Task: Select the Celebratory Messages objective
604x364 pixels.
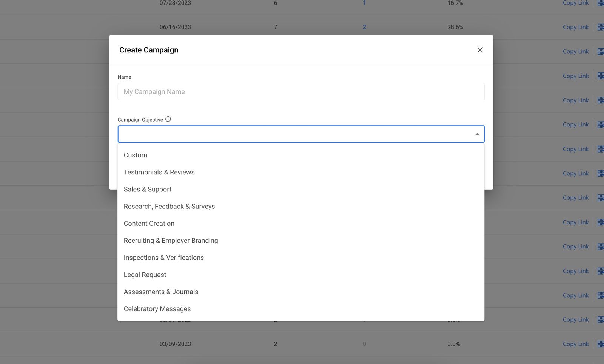Action: click(x=157, y=308)
